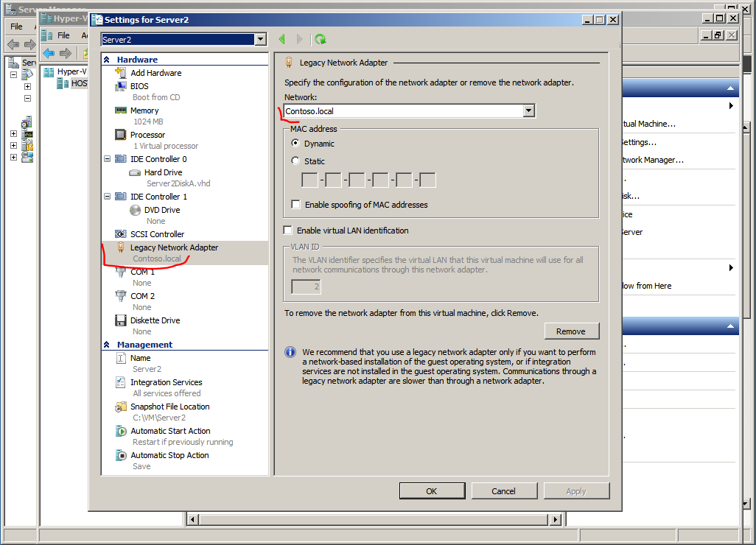The image size is (756, 545).
Task: Click the Apply button
Action: [576, 491]
